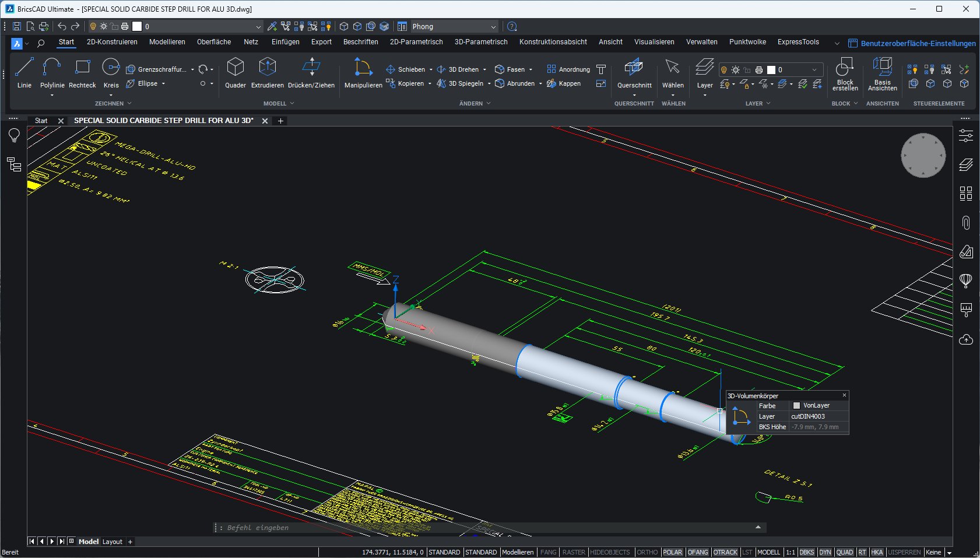
Task: Open the Phong visual style dropdown
Action: (x=493, y=26)
